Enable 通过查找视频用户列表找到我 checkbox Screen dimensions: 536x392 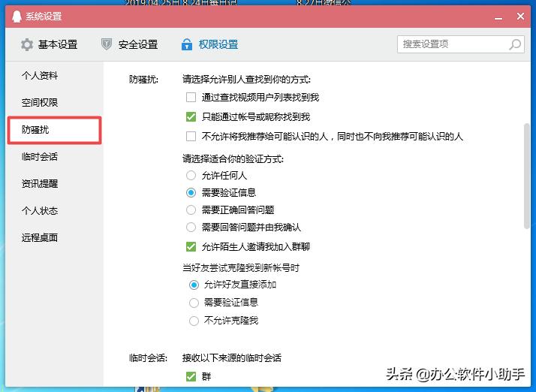(191, 98)
